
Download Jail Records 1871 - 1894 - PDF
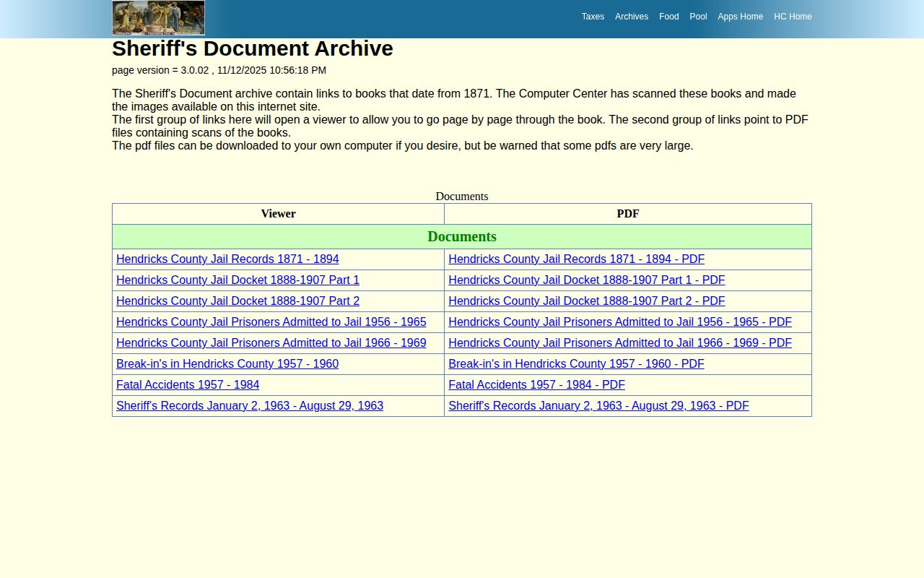(x=576, y=259)
